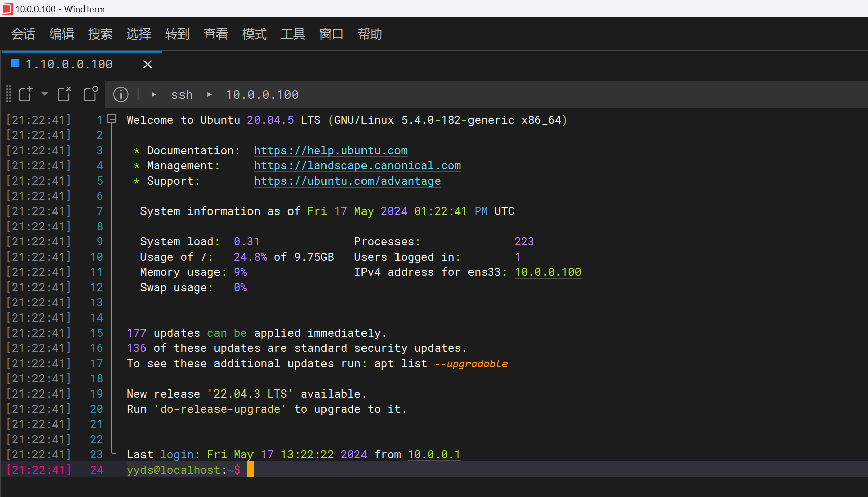Open the session info icon
Viewport: 868px width, 497px height.
click(x=121, y=94)
